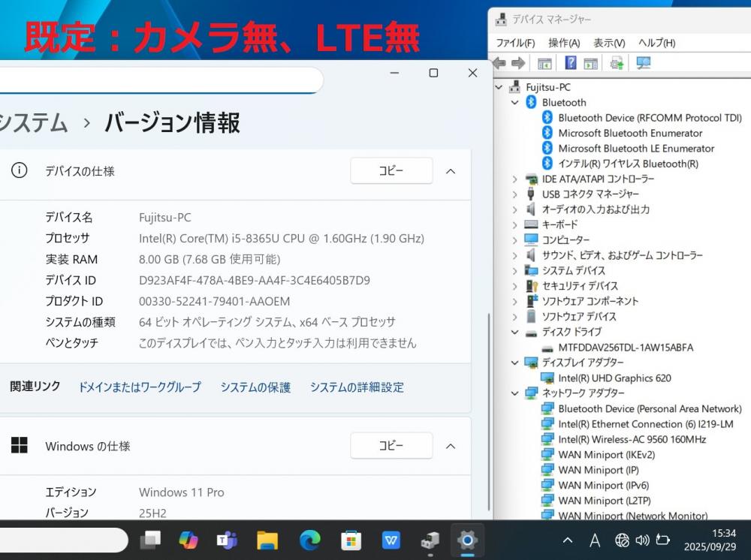Show hidden system tray icons
This screenshot has height=560, width=751.
click(568, 540)
